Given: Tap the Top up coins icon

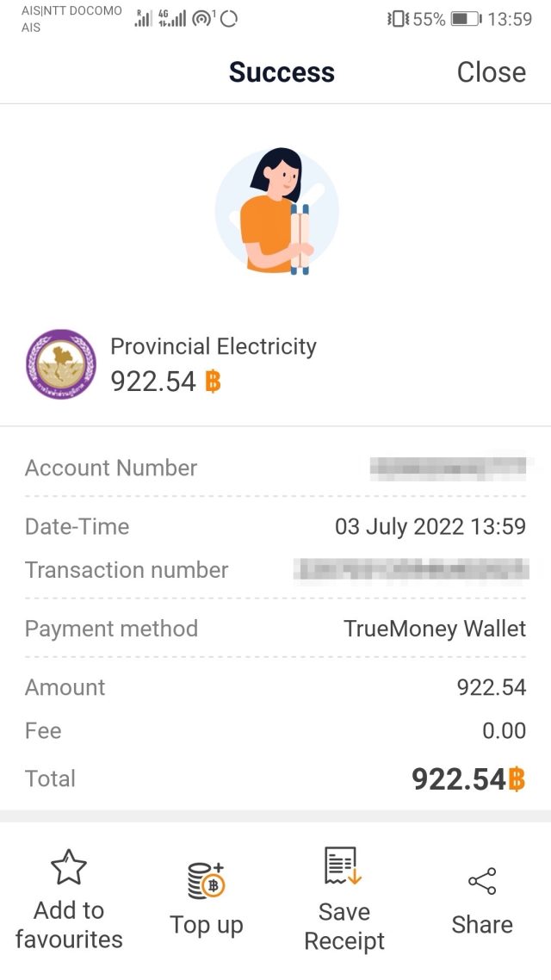Looking at the screenshot, I should [207, 880].
